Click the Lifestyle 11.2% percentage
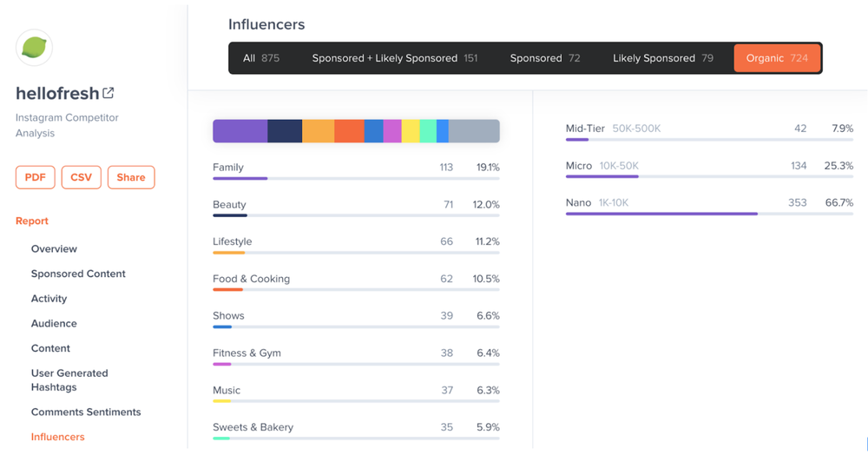 487,241
